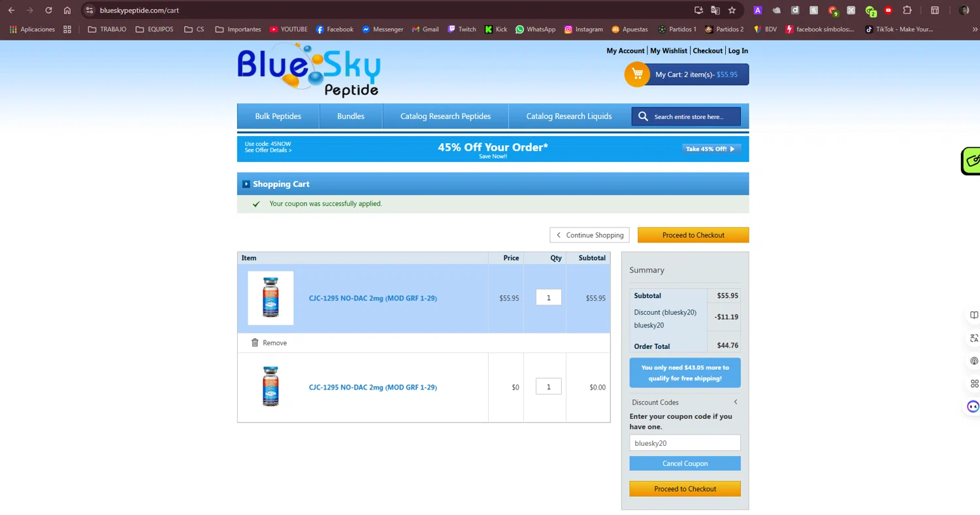Open the WhatsApp bookmark
980x515 pixels.
click(535, 29)
